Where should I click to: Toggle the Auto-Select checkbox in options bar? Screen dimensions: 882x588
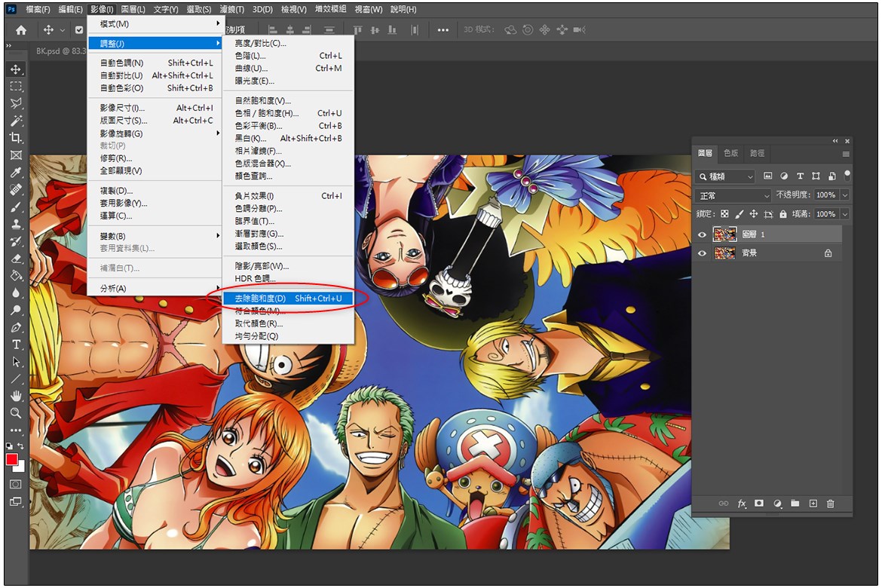click(79, 30)
